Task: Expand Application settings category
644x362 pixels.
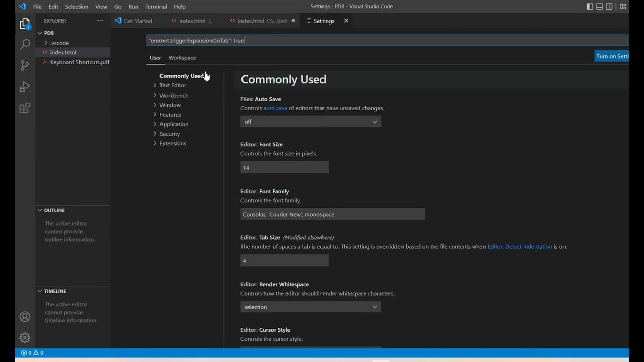Action: [174, 124]
